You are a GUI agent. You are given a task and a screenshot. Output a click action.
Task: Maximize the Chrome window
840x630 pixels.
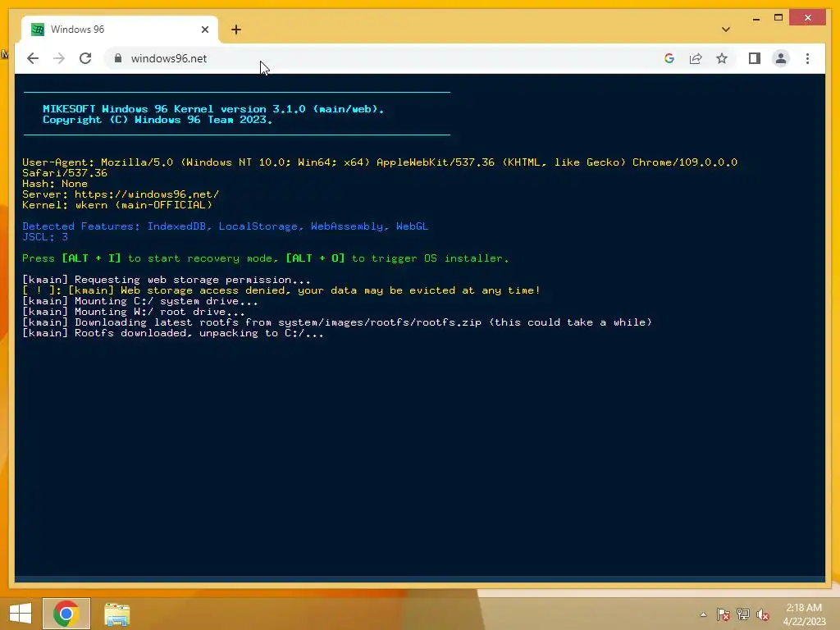pyautogui.click(x=778, y=18)
